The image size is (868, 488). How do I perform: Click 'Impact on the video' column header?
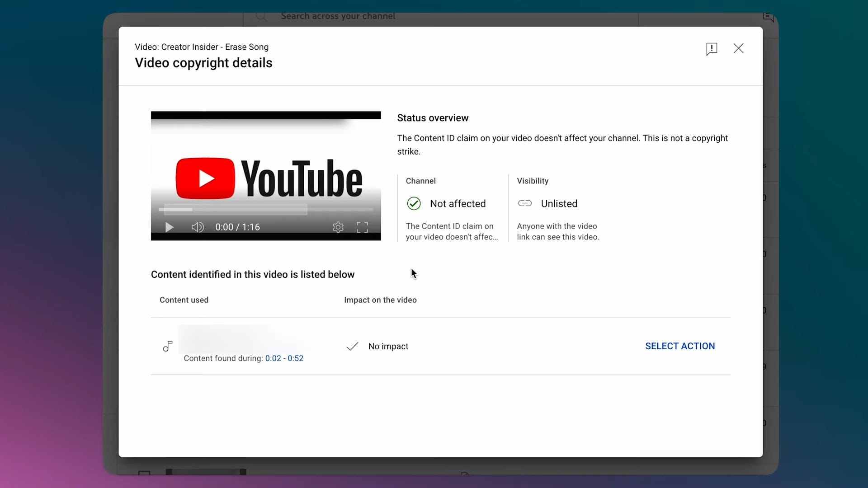(380, 300)
